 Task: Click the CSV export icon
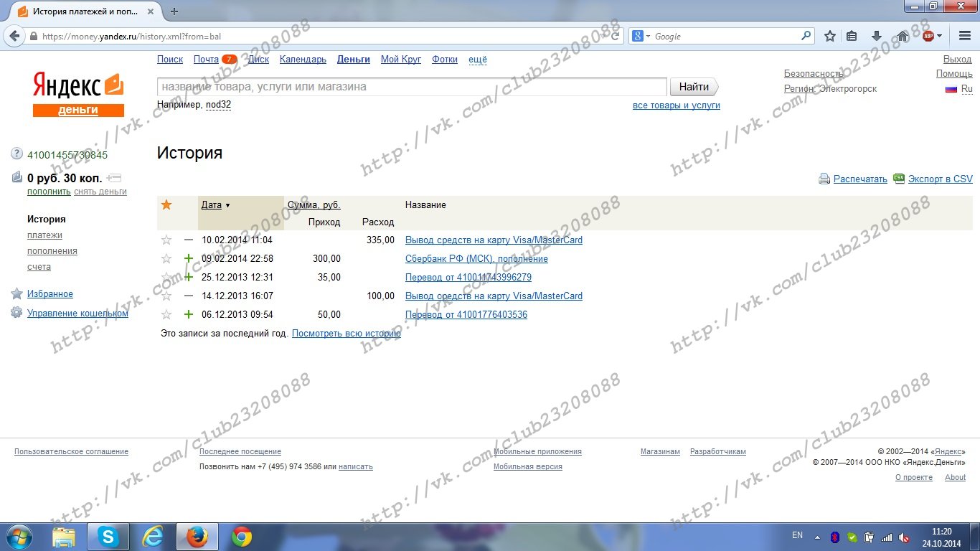899,179
